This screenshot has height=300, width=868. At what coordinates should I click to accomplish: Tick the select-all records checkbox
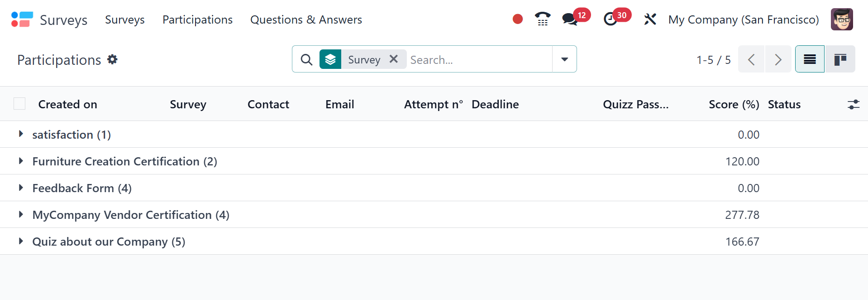(x=19, y=104)
